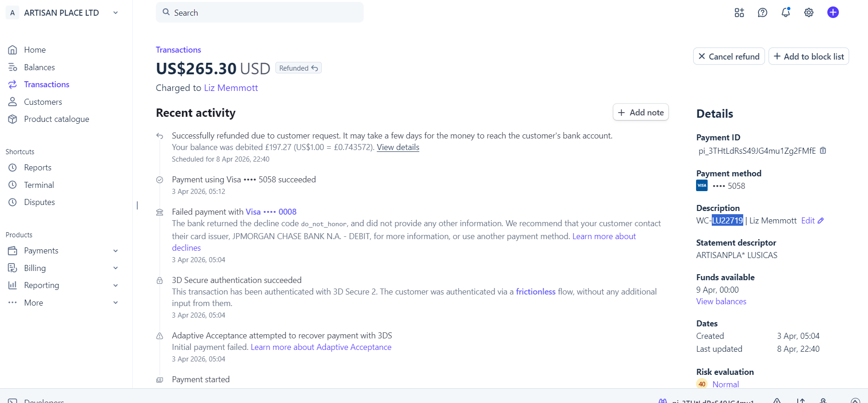The height and width of the screenshot is (403, 868).
Task: Click the help question mark icon
Action: (x=762, y=13)
